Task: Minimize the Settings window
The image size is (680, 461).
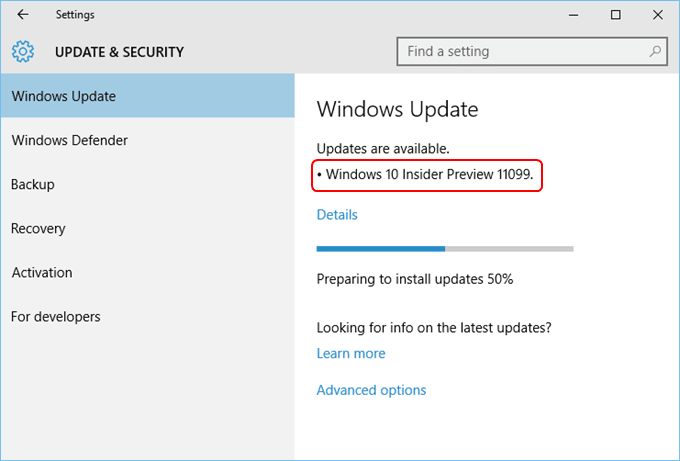Action: 573,15
